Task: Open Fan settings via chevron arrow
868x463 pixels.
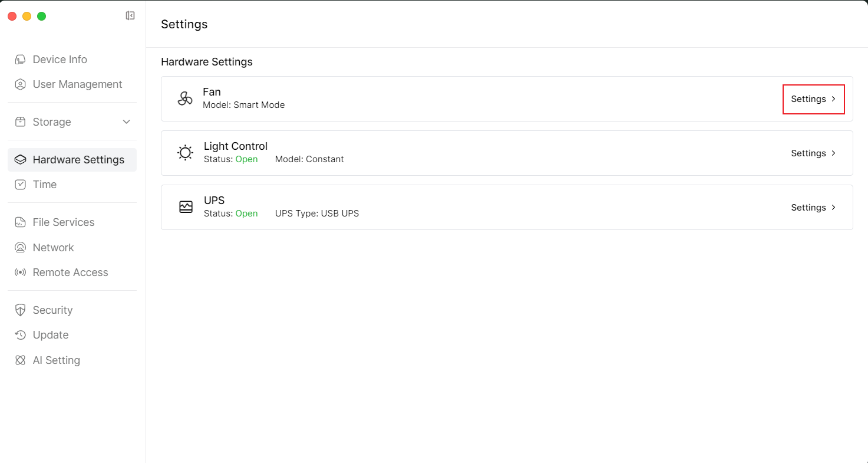Action: click(x=833, y=99)
